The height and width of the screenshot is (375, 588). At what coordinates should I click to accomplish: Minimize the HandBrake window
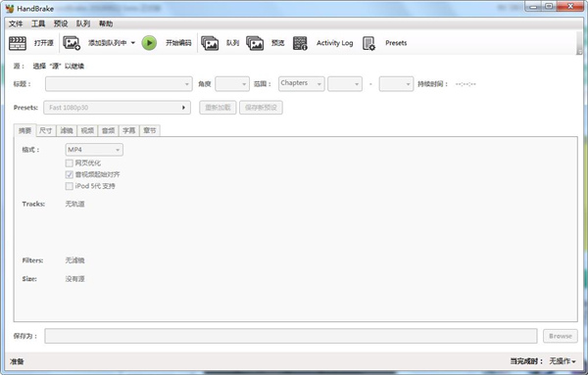click(x=534, y=7)
